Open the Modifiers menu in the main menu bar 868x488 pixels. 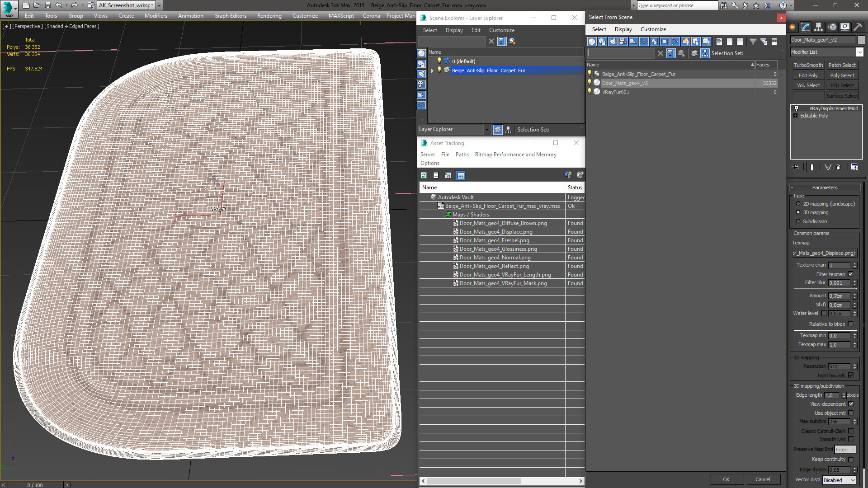[x=156, y=16]
